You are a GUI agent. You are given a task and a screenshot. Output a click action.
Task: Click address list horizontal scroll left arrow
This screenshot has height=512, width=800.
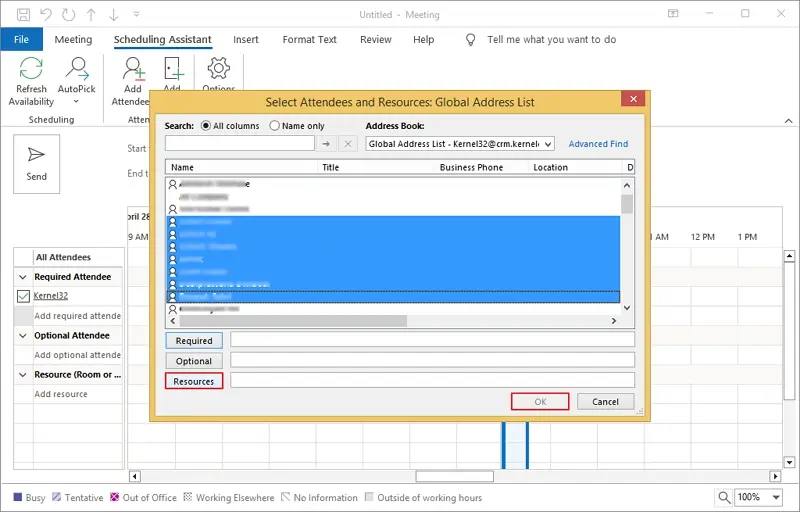click(x=172, y=321)
